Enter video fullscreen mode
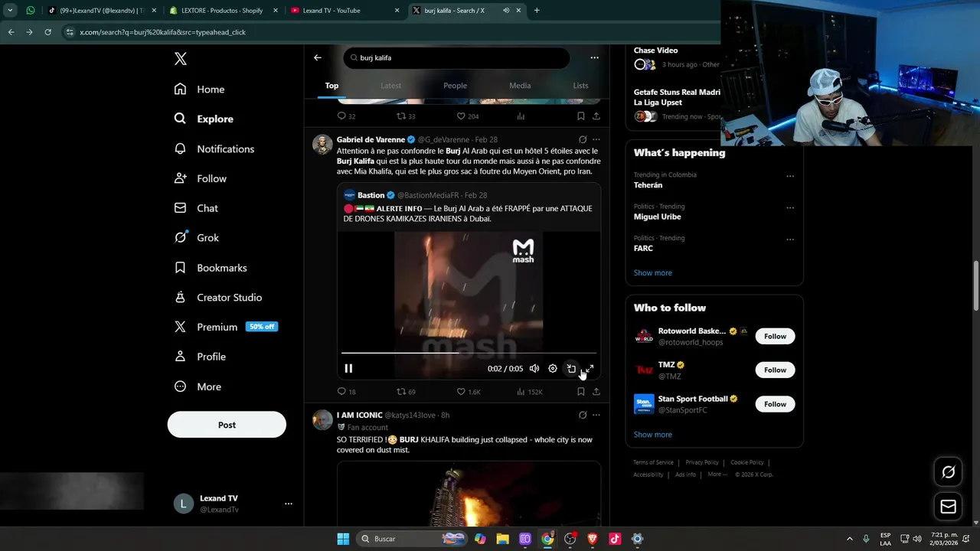 pyautogui.click(x=590, y=368)
